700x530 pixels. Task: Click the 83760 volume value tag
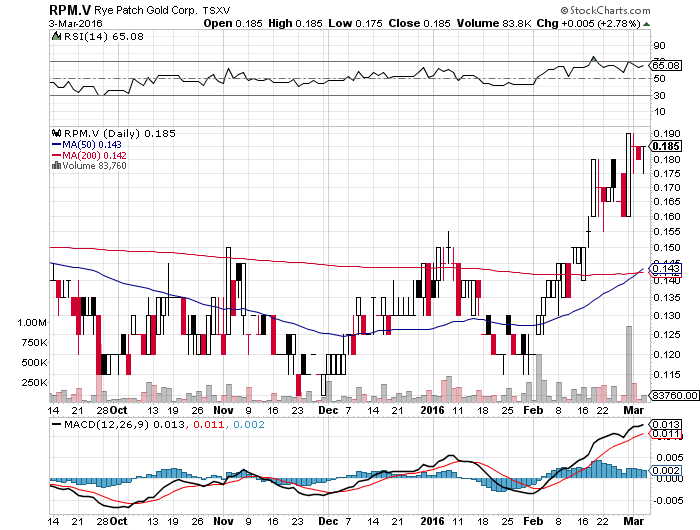point(667,396)
